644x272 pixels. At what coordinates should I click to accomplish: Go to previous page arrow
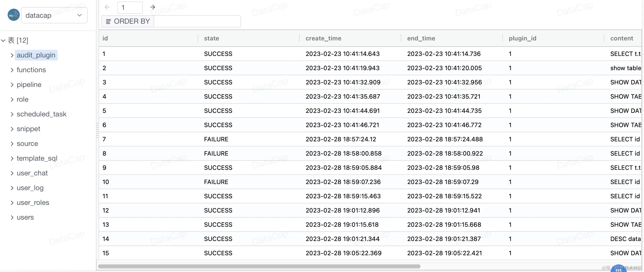[x=107, y=7]
